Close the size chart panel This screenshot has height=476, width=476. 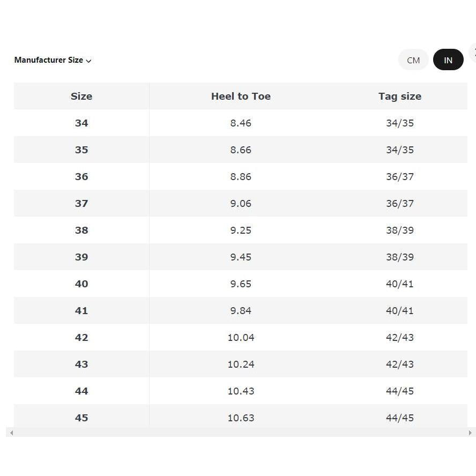473,53
